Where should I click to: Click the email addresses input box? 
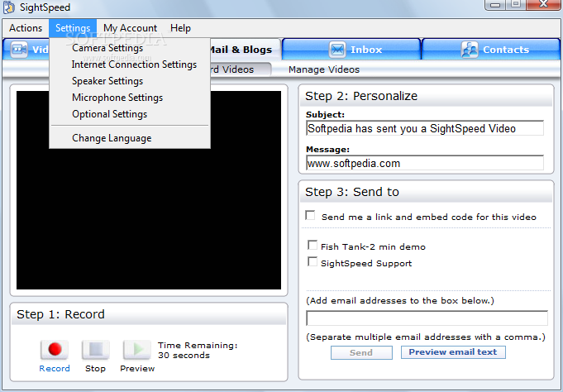427,318
